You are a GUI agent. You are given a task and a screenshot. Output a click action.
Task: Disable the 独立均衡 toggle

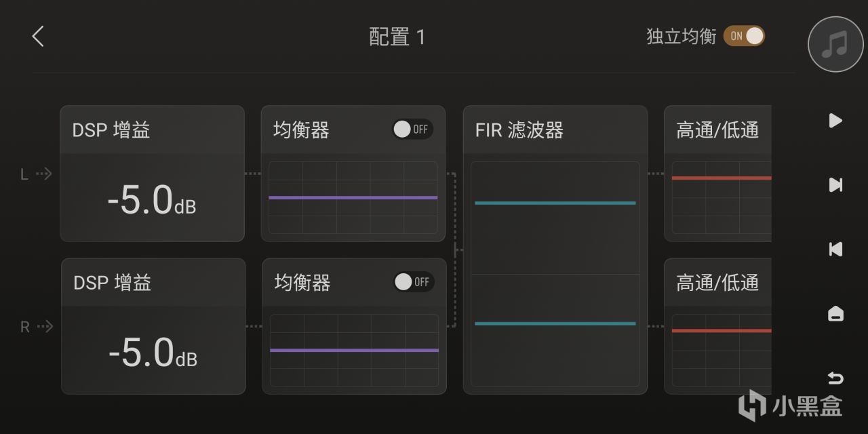click(744, 37)
